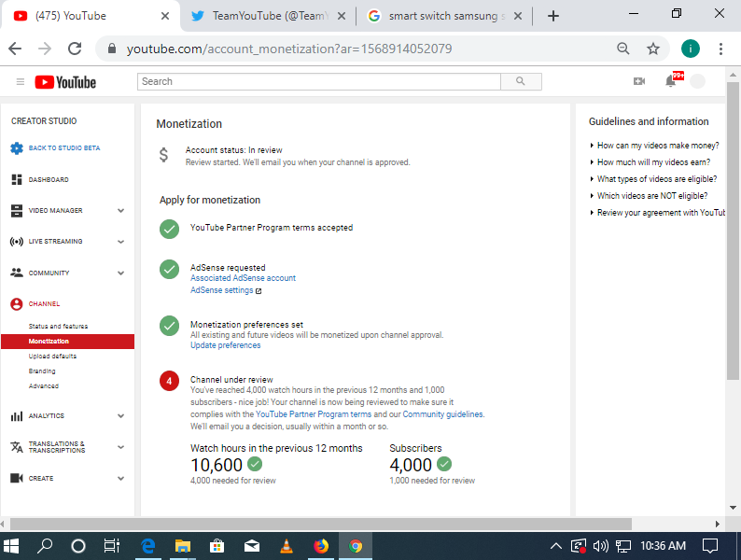
Task: Open Status and features menu item
Action: [58, 326]
